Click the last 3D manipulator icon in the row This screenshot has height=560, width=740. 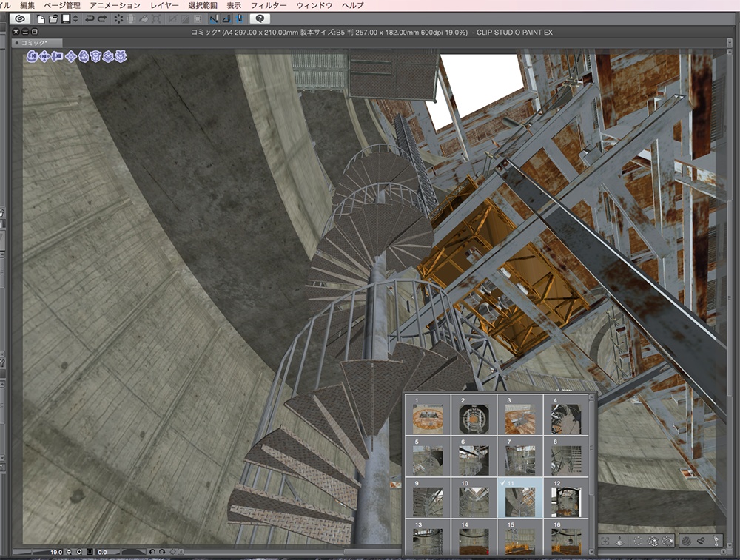(121, 56)
